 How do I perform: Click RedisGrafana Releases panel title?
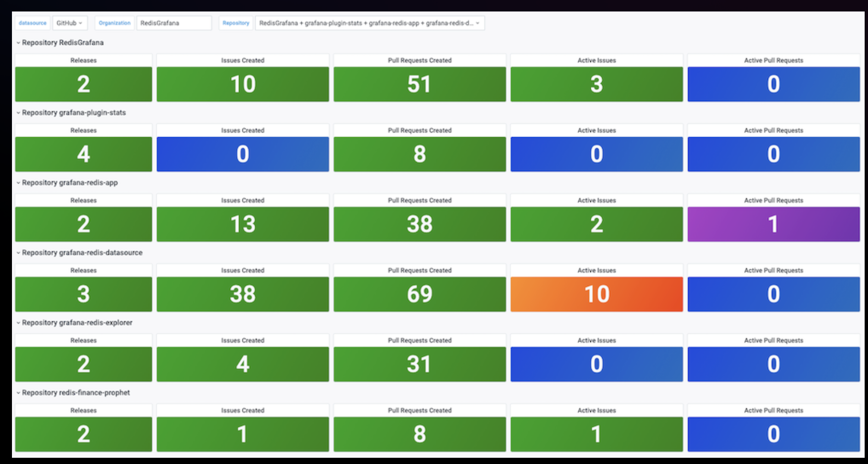84,60
